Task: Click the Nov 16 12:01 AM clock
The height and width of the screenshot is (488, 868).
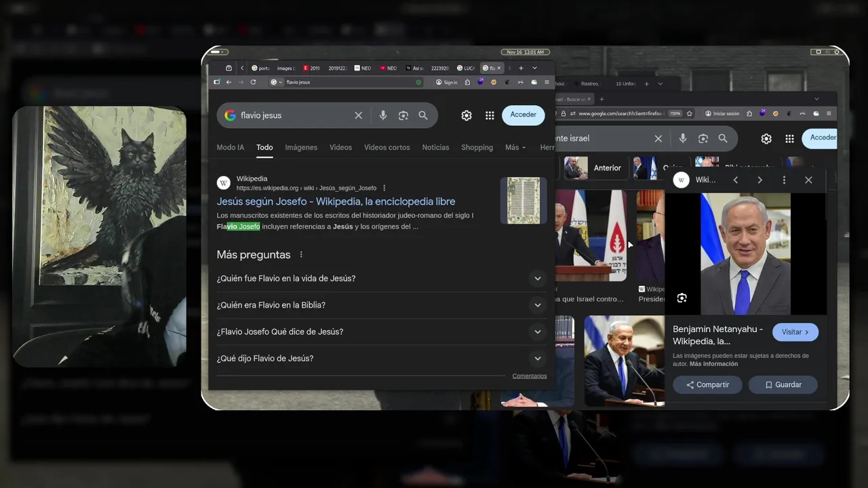Action: point(526,52)
